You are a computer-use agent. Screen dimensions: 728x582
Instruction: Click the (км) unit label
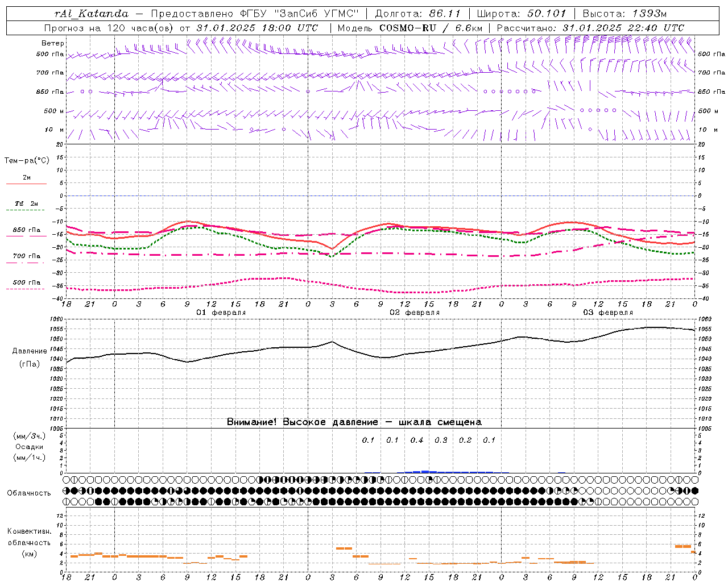(29, 554)
